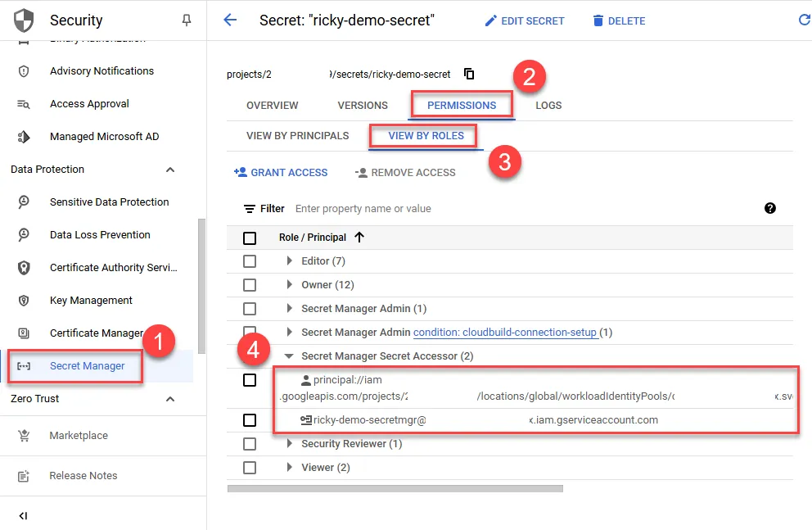Image resolution: width=812 pixels, height=530 pixels.
Task: Switch to View by Principals
Action: [x=298, y=136]
